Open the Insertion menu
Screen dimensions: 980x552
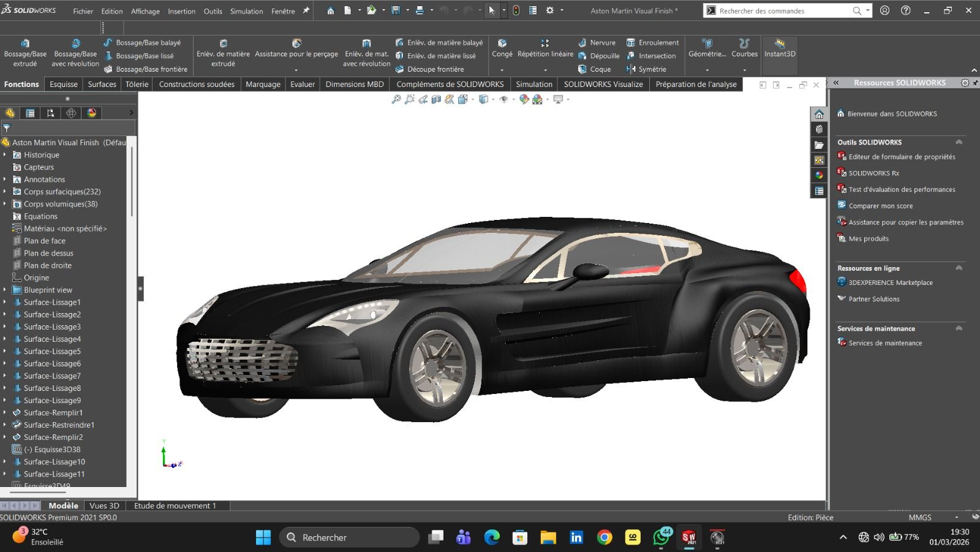[x=181, y=11]
